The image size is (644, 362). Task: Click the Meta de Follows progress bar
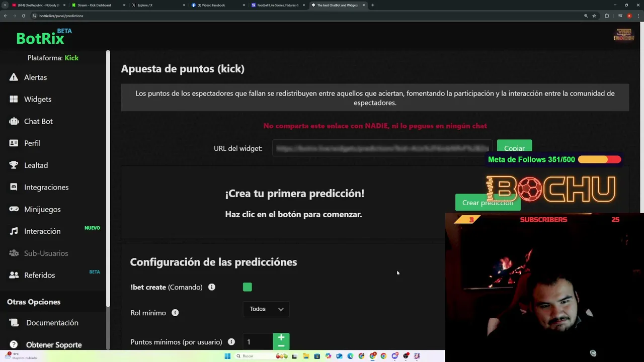pyautogui.click(x=600, y=159)
